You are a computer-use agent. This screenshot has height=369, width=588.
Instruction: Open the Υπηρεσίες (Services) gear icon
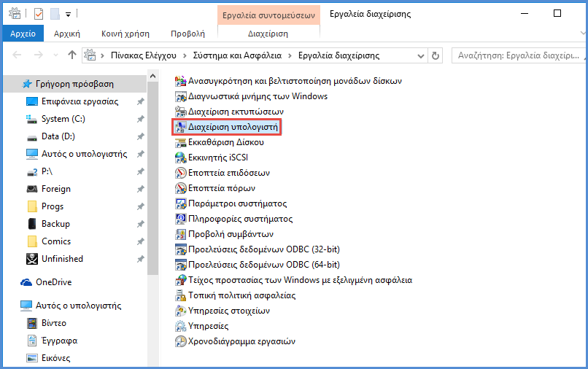(181, 326)
